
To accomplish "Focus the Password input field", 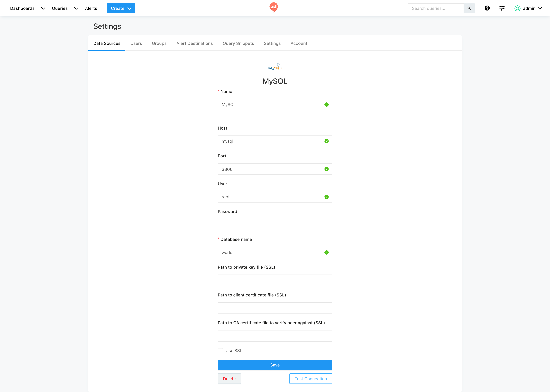I will 275,224.
